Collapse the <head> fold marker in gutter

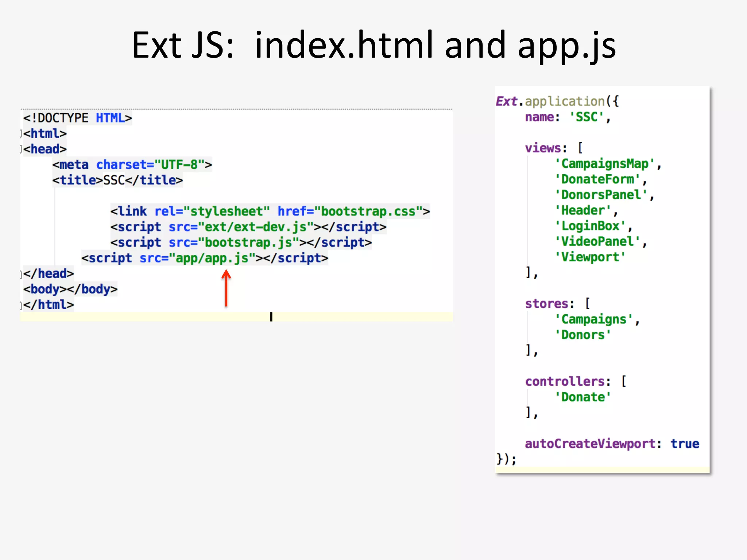coord(21,149)
